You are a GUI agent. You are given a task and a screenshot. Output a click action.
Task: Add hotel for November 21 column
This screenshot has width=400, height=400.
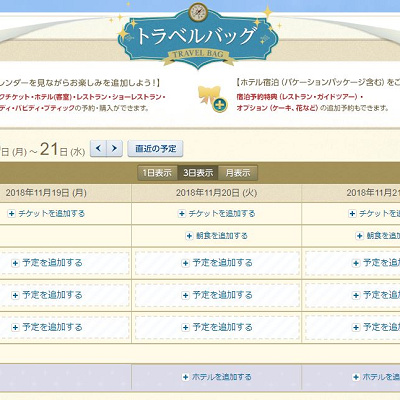click(376, 377)
